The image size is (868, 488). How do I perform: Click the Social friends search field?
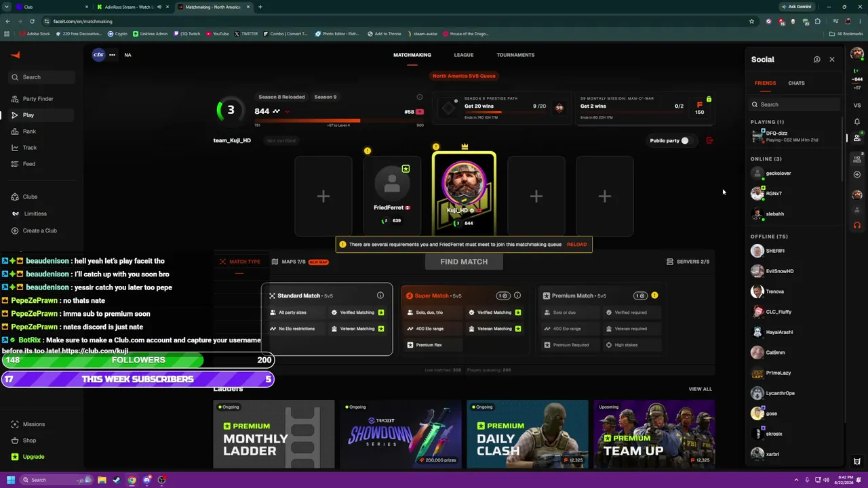(x=795, y=104)
